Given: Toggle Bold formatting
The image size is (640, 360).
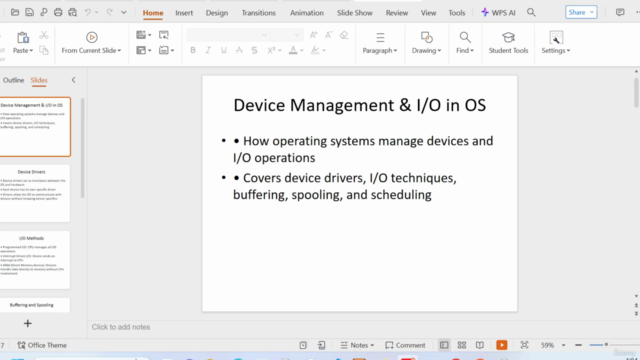Looking at the screenshot, I should pos(193,50).
